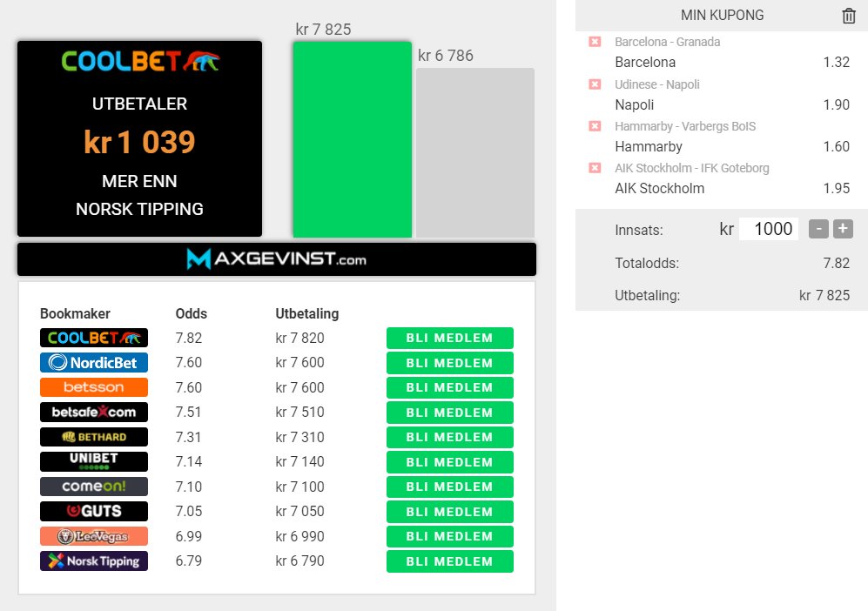Remove the AIK Stockholm - IFK Goteborg selection
Screen dimensions: 868x611
[x=595, y=168]
